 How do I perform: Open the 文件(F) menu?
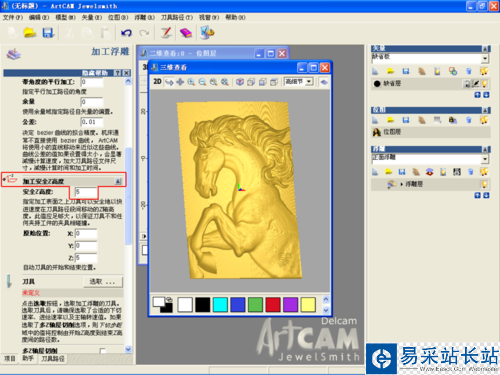click(13, 17)
